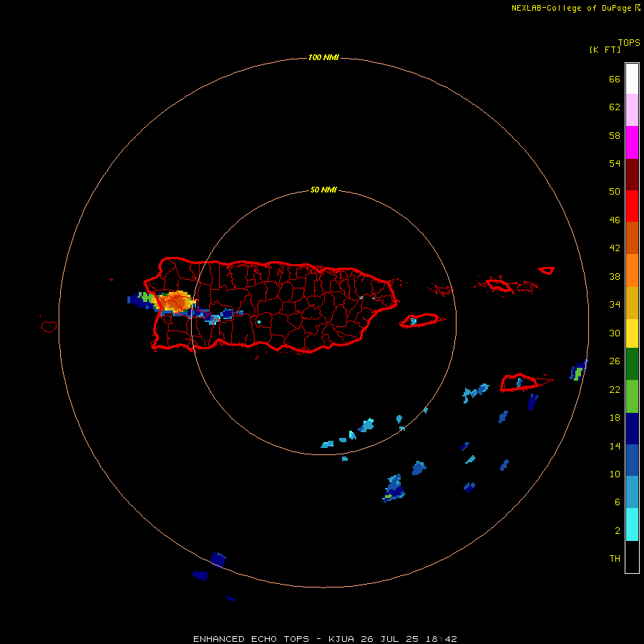Click the legend value 18
The width and height of the screenshot is (644, 644).
(615, 418)
